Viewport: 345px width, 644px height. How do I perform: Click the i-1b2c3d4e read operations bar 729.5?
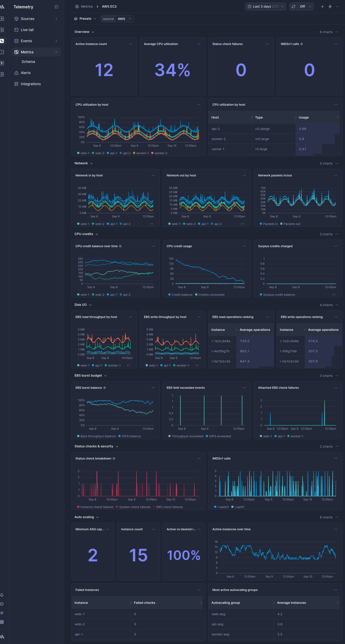[x=255, y=341]
